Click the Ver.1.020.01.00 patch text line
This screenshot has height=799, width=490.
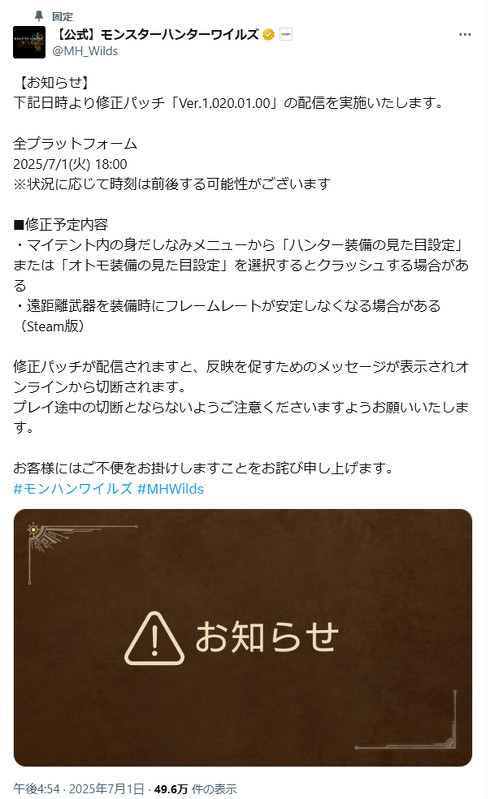click(229, 102)
